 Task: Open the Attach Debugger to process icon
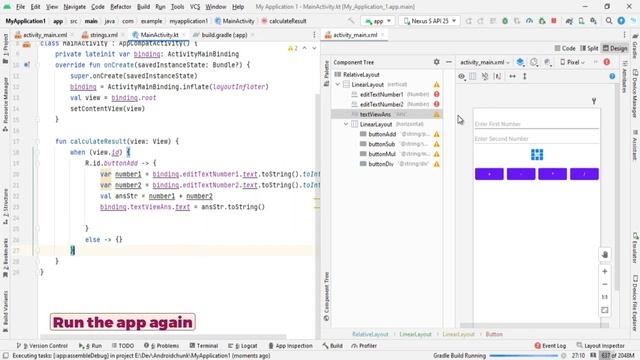point(542,21)
